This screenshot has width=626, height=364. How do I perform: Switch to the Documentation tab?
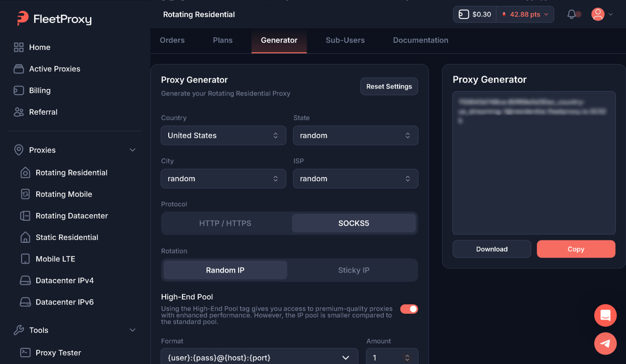(x=421, y=41)
